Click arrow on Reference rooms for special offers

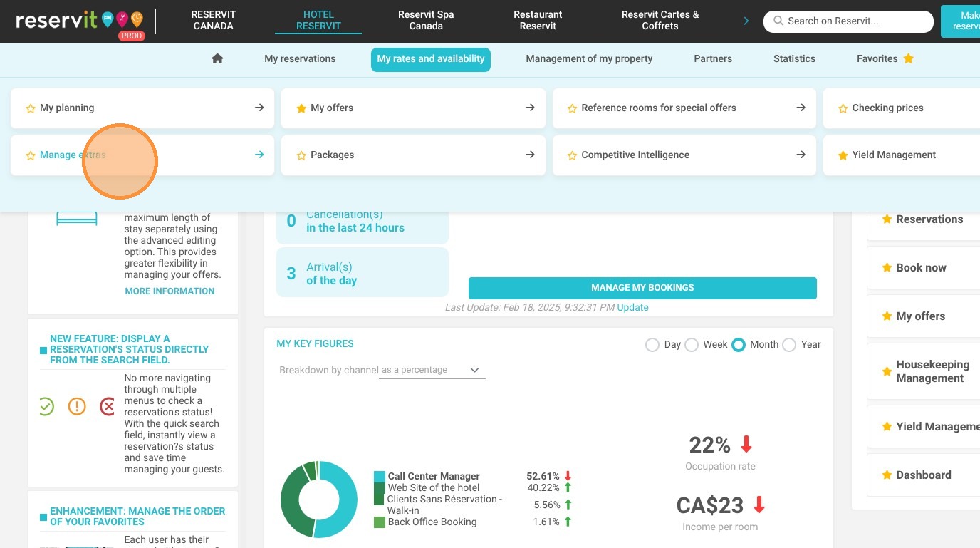[801, 108]
